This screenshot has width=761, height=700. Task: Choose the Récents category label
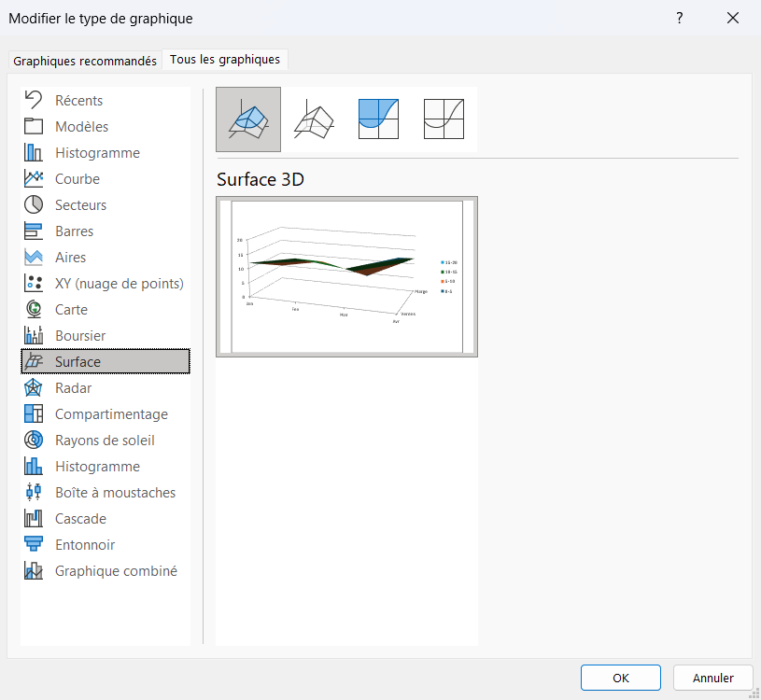(x=78, y=101)
